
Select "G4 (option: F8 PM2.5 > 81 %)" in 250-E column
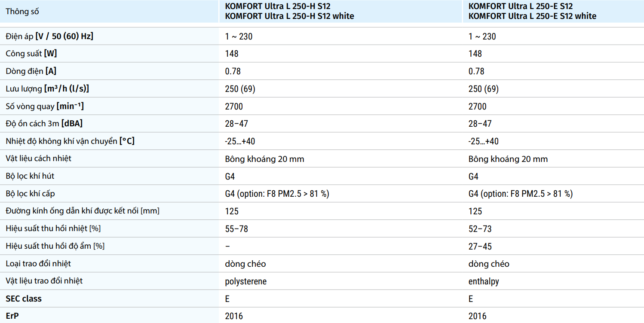tap(521, 194)
